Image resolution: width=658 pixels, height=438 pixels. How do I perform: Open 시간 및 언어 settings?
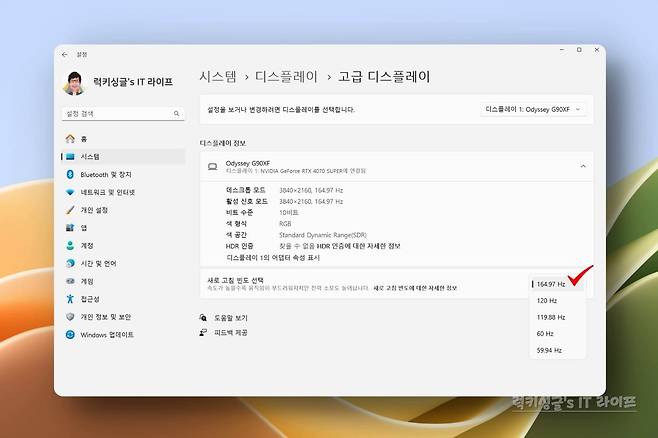point(98,264)
